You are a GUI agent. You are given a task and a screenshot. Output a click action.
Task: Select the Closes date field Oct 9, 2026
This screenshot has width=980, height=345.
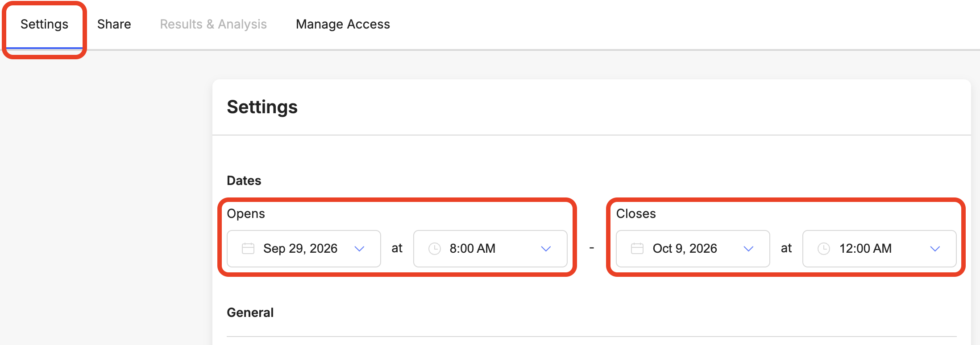(693, 249)
